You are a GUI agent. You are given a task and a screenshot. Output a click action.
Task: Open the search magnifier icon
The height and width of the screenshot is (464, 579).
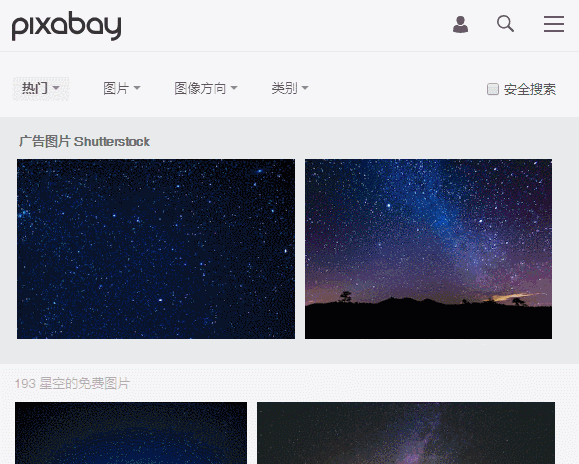point(505,24)
